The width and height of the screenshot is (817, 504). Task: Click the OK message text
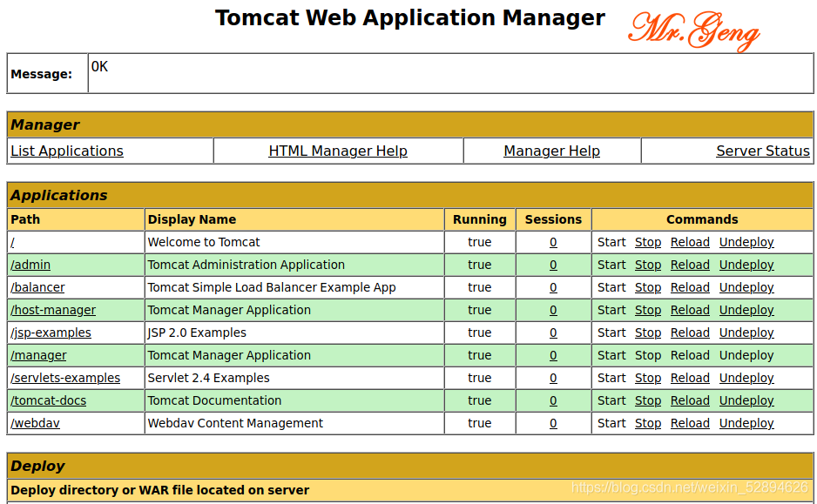tap(99, 67)
